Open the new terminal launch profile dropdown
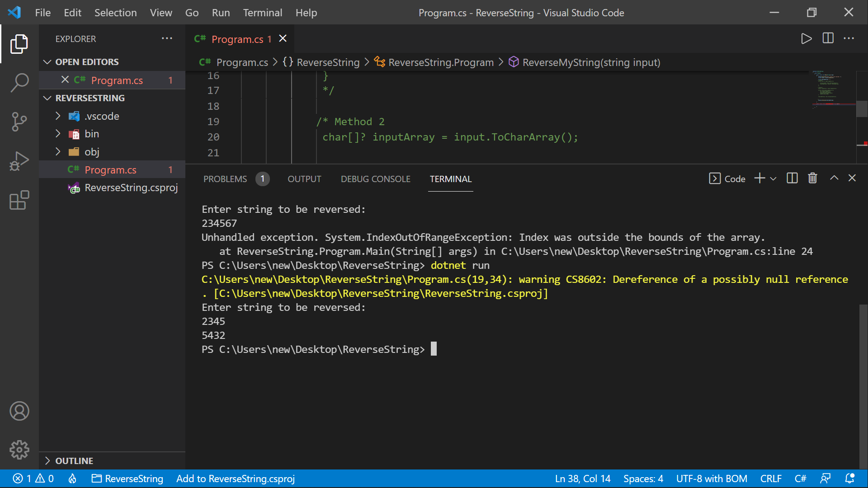868x488 pixels. [774, 179]
